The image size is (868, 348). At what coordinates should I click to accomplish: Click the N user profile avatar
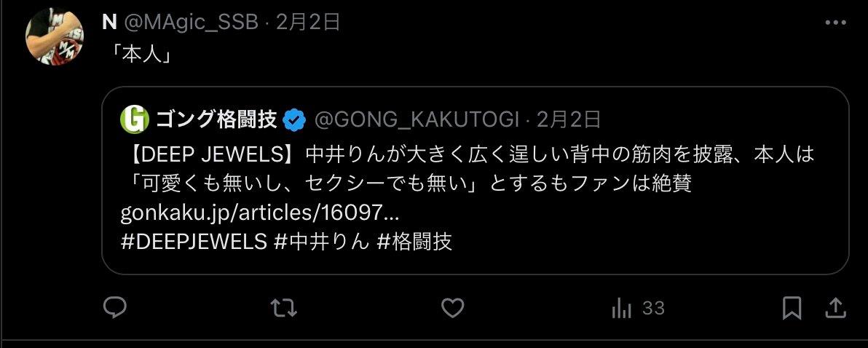point(54,36)
